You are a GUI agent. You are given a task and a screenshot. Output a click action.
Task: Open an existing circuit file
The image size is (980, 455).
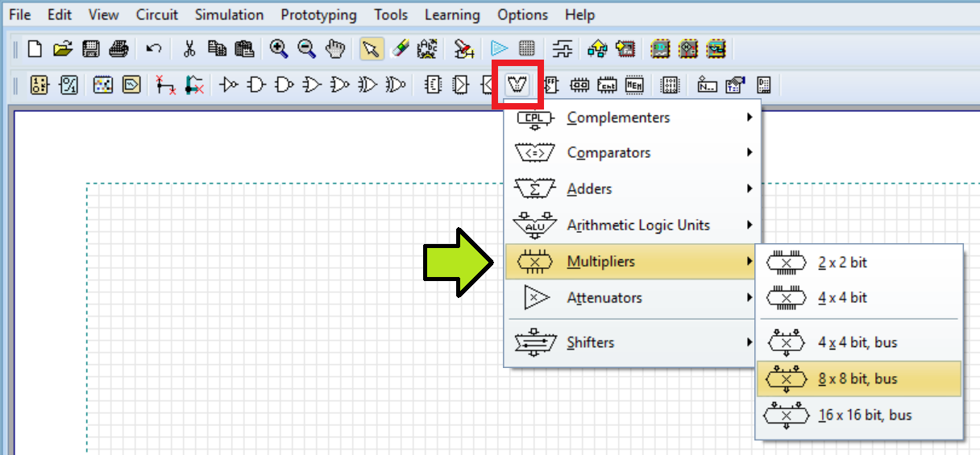[63, 49]
